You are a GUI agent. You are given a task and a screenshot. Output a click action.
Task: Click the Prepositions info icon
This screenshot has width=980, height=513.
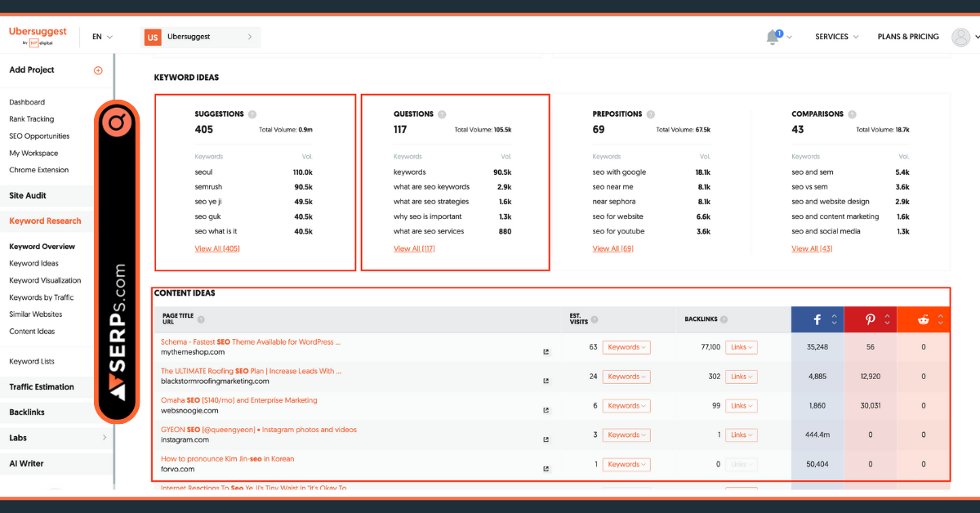651,114
